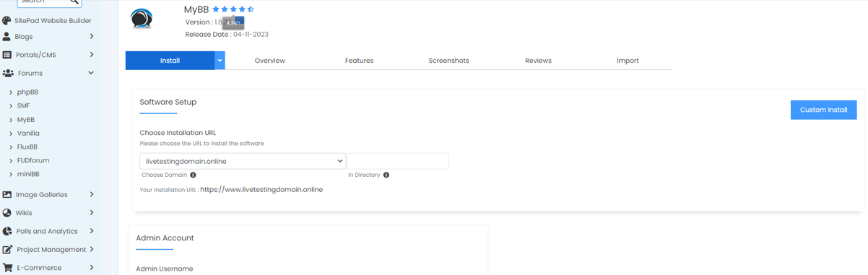Image resolution: width=868 pixels, height=275 pixels.
Task: Click the Polls and Analytics pie icon
Action: [6, 231]
